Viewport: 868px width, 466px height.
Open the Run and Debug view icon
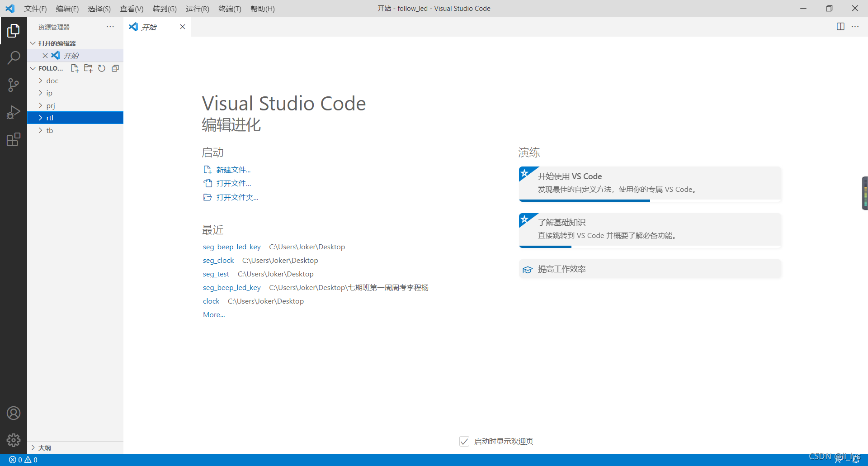14,112
